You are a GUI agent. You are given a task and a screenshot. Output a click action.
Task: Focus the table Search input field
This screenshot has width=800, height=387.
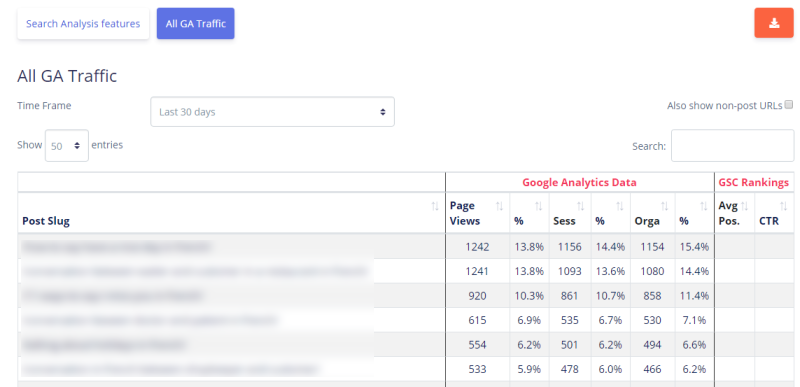[x=732, y=146]
